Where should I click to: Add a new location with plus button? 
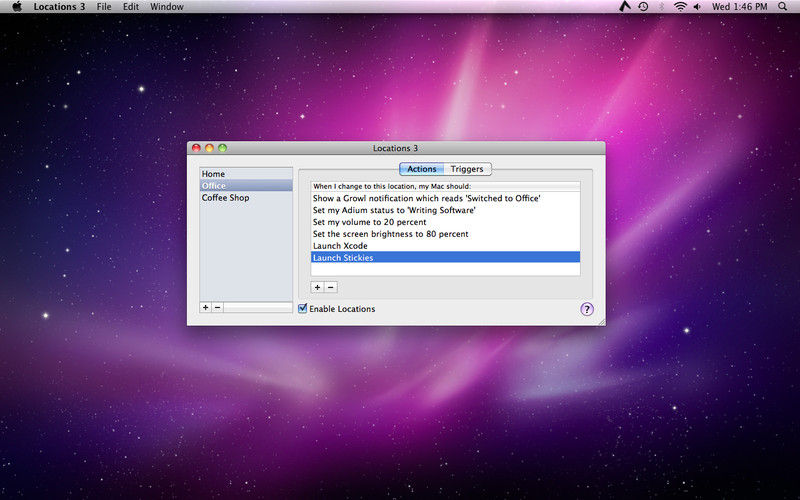[206, 307]
